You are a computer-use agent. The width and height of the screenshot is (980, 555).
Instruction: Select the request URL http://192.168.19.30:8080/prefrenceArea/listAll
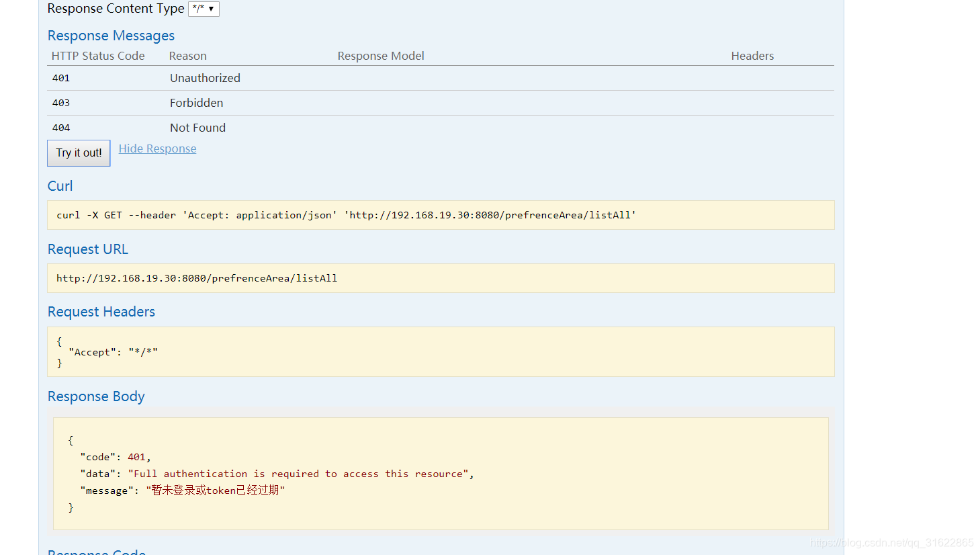197,277
